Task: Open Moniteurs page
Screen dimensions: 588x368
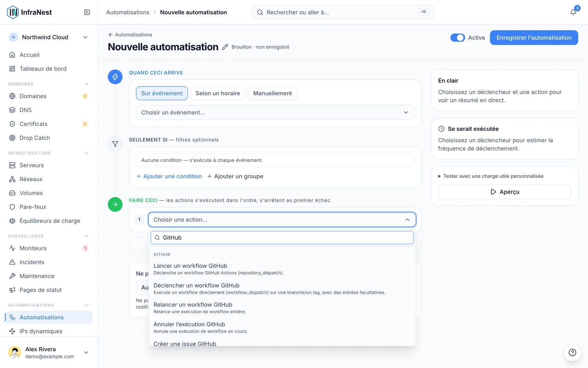Action: [x=49, y=248]
